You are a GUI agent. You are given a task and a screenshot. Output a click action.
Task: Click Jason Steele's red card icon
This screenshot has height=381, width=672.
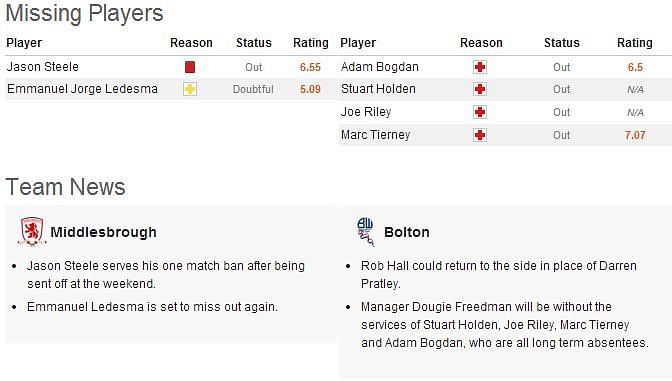pyautogui.click(x=190, y=67)
